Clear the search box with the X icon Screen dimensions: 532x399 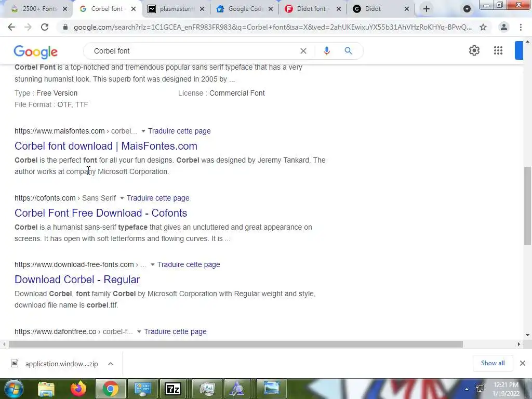[x=303, y=51]
